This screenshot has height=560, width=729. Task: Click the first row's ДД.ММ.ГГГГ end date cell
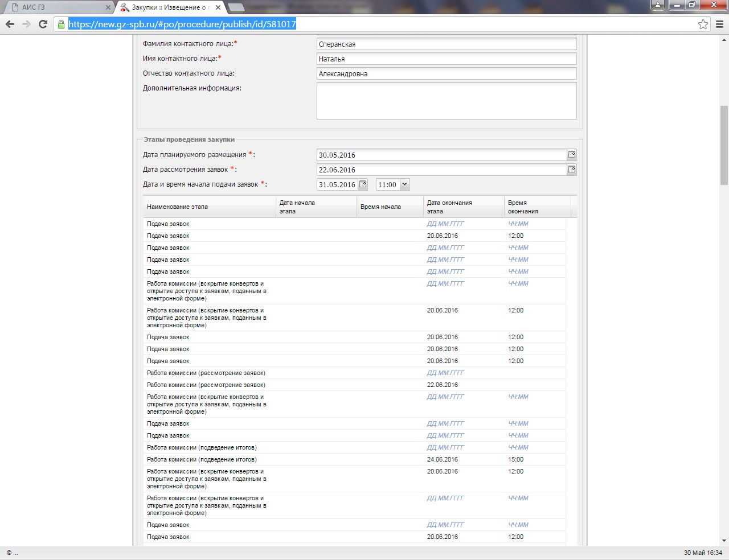point(445,224)
